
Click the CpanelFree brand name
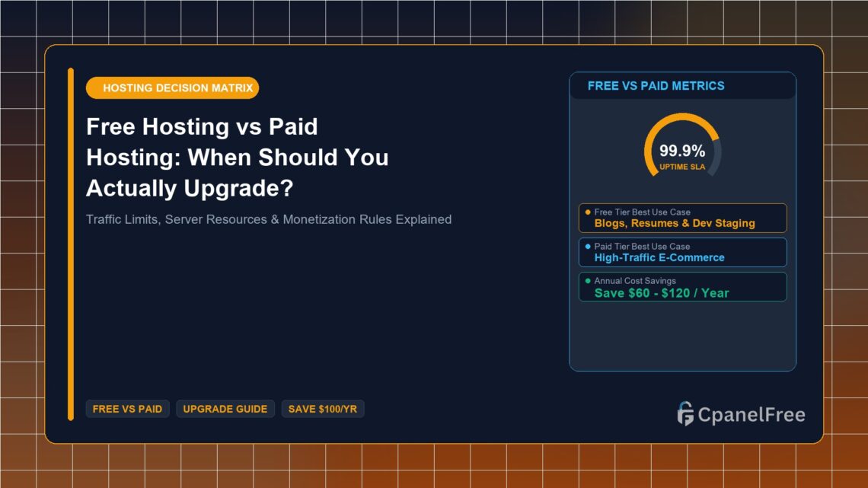(x=752, y=414)
